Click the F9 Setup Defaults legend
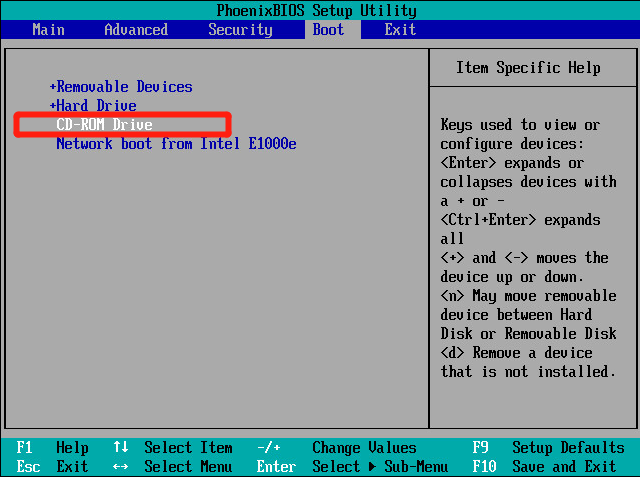Viewport: 640px width, 477px height. click(548, 448)
